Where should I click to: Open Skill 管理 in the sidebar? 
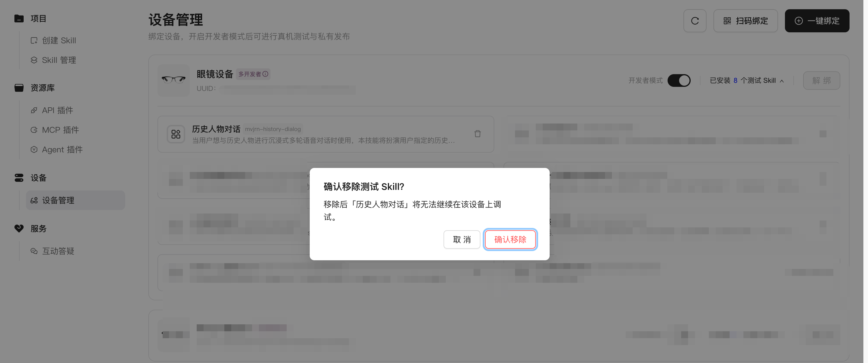tap(59, 60)
